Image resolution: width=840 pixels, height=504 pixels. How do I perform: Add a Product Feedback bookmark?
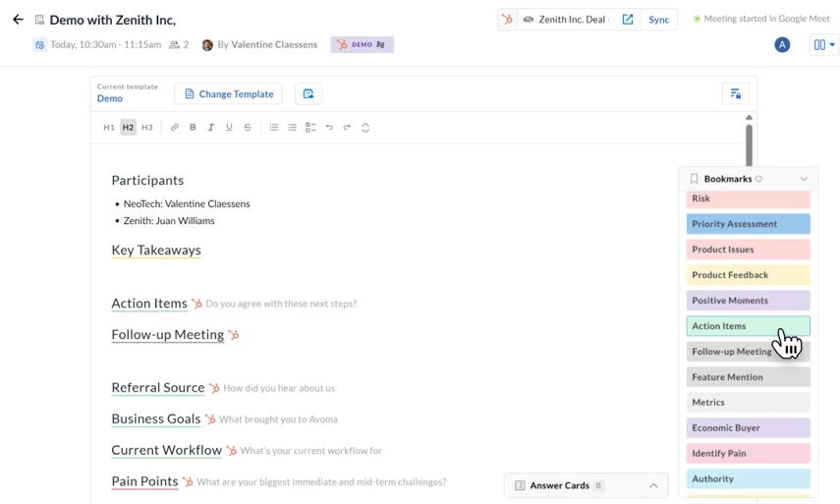[749, 275]
